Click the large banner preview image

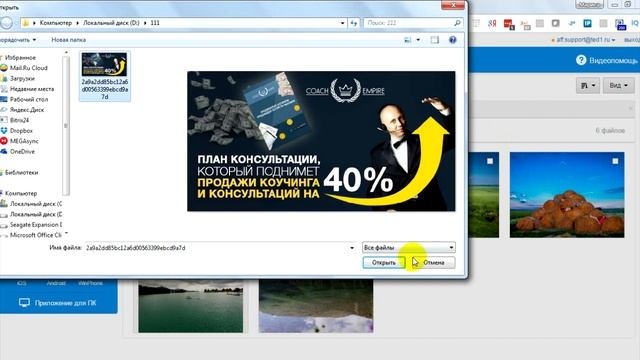coord(321,141)
